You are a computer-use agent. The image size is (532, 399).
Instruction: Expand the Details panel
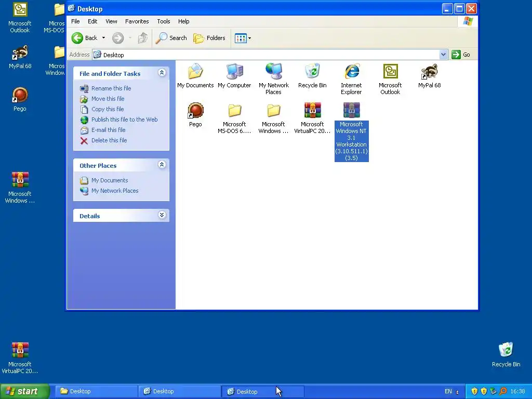162,215
